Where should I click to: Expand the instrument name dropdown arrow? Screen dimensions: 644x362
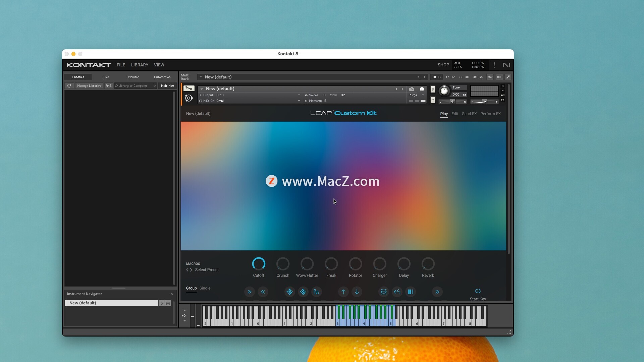[x=202, y=89]
